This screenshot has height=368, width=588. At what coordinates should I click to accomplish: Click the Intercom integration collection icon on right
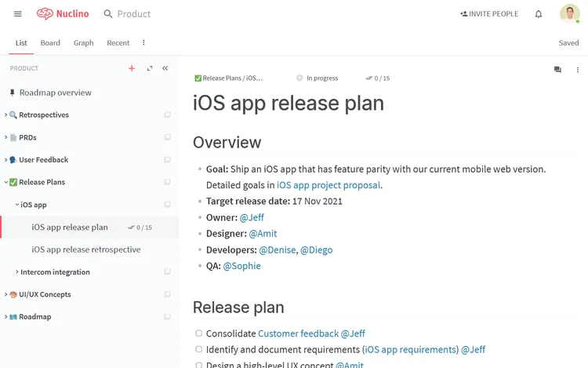pyautogui.click(x=167, y=271)
